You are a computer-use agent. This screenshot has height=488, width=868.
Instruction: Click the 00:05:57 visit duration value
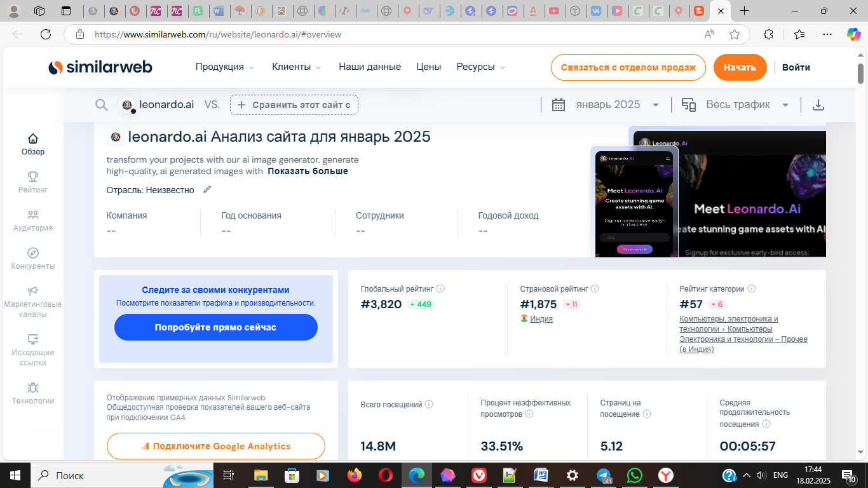pyautogui.click(x=748, y=446)
